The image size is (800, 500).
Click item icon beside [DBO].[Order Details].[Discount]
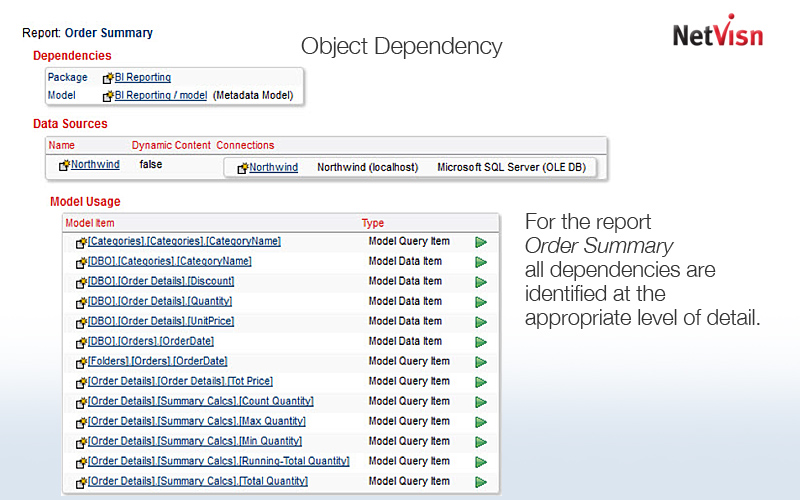point(81,283)
